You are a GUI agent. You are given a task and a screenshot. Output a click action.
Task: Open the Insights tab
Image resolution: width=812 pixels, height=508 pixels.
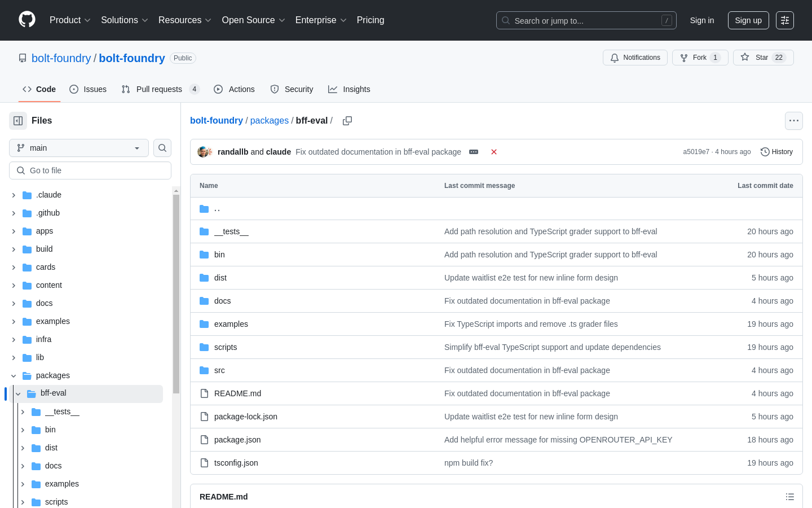[x=350, y=89]
